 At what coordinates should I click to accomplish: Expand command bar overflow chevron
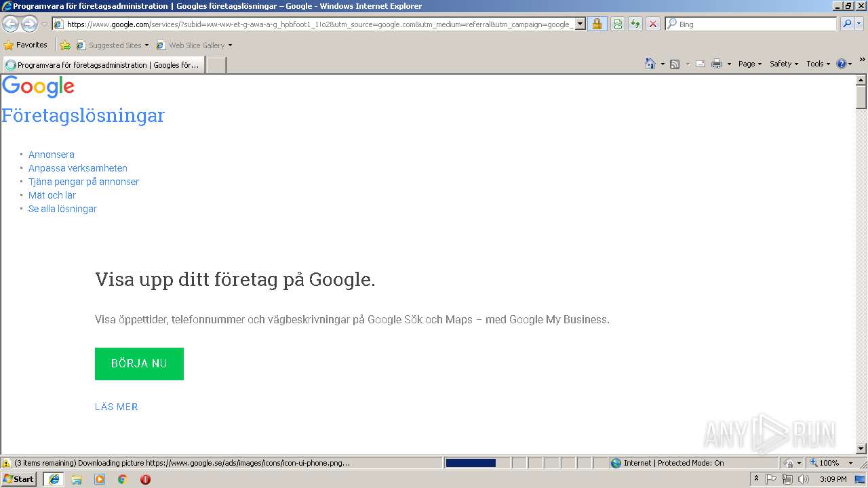862,60
